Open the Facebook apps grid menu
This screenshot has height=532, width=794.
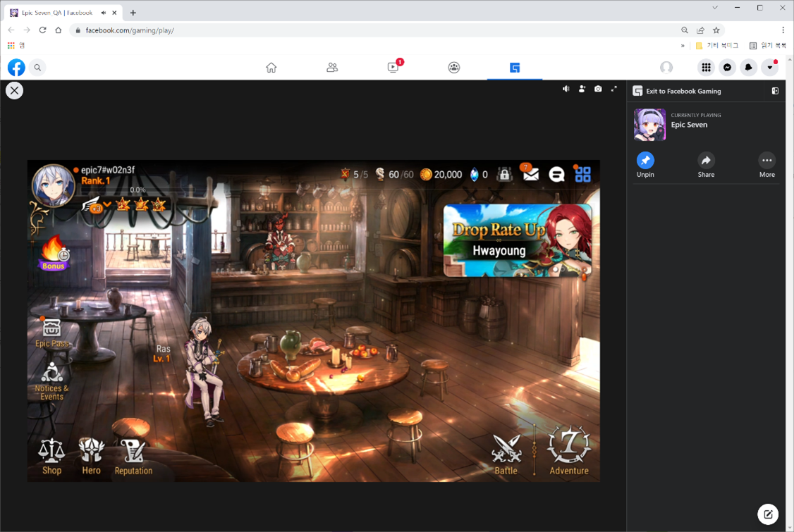tap(706, 68)
